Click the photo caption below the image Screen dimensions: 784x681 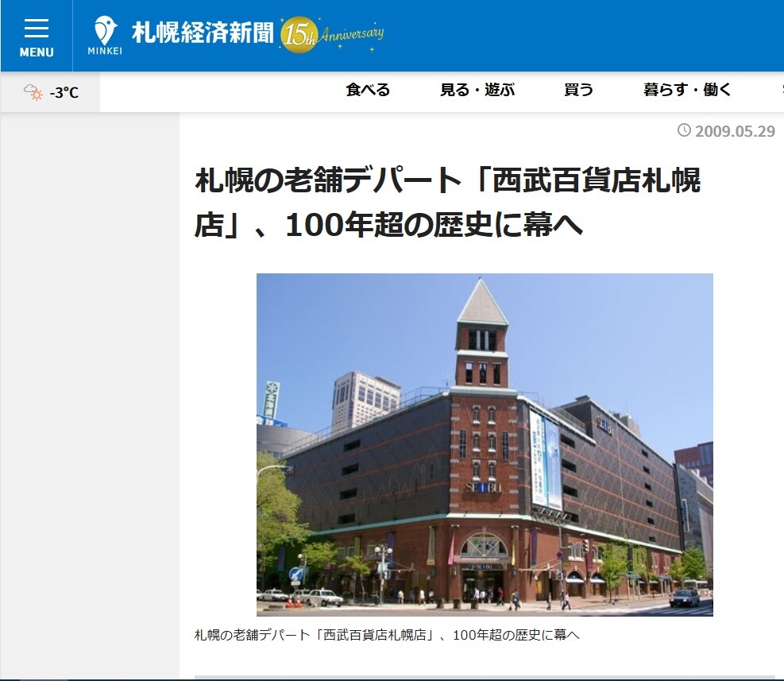tap(387, 635)
